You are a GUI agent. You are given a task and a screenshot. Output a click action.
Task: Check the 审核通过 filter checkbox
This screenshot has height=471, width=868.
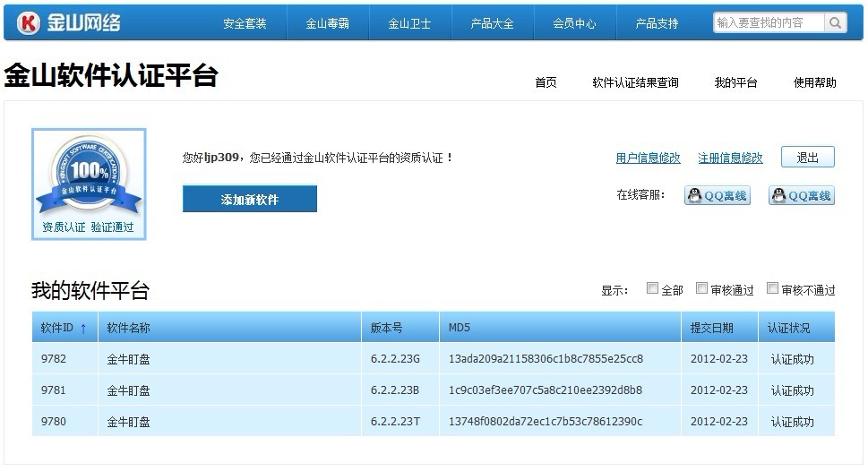[x=701, y=287]
